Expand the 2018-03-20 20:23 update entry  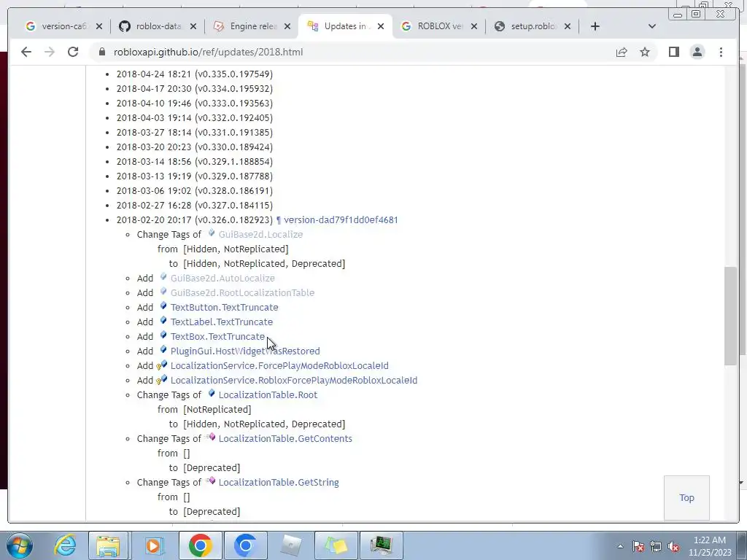[x=194, y=147]
